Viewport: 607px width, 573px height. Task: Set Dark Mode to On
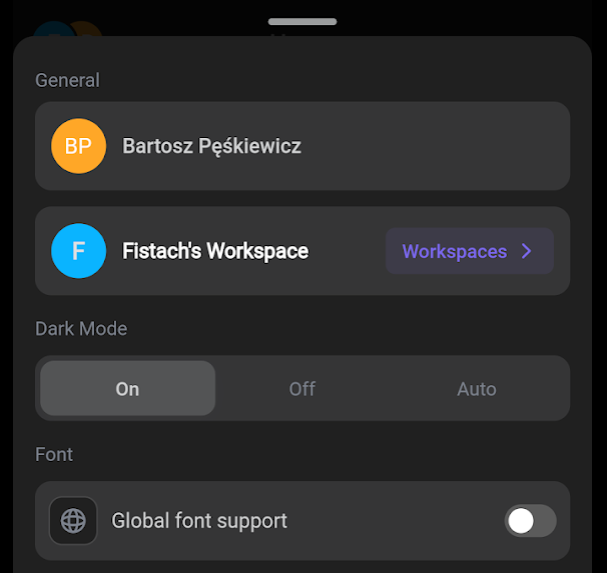(x=128, y=388)
